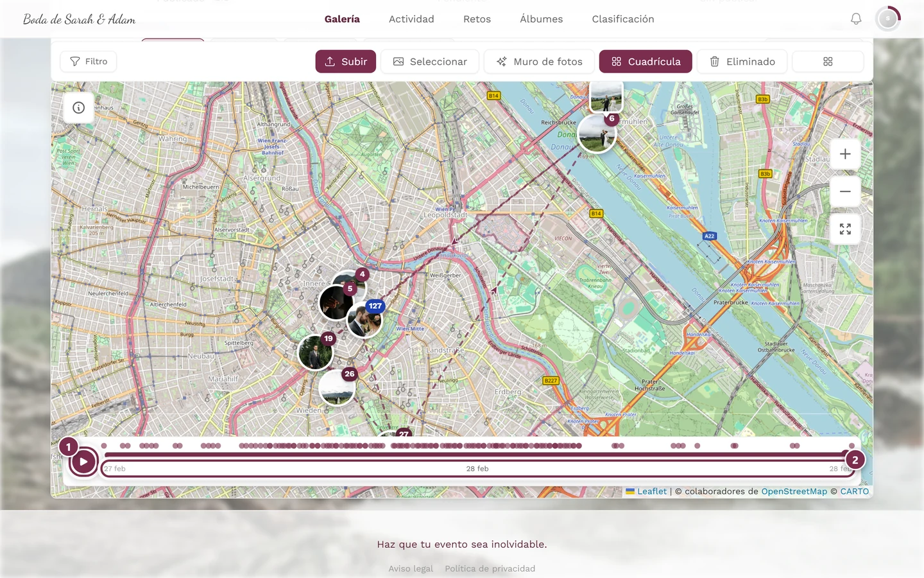The height and width of the screenshot is (578, 924).
Task: Open the notifications bell
Action: [856, 19]
